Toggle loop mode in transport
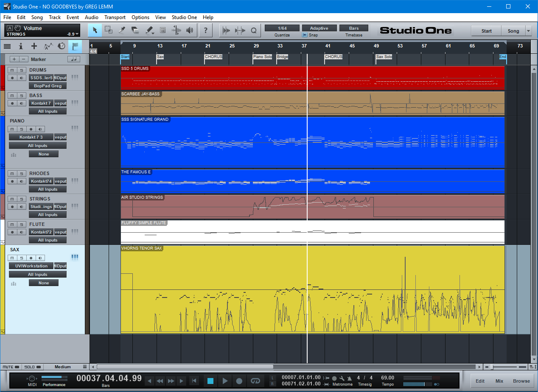Screen dimensions: 538x392 (255, 381)
